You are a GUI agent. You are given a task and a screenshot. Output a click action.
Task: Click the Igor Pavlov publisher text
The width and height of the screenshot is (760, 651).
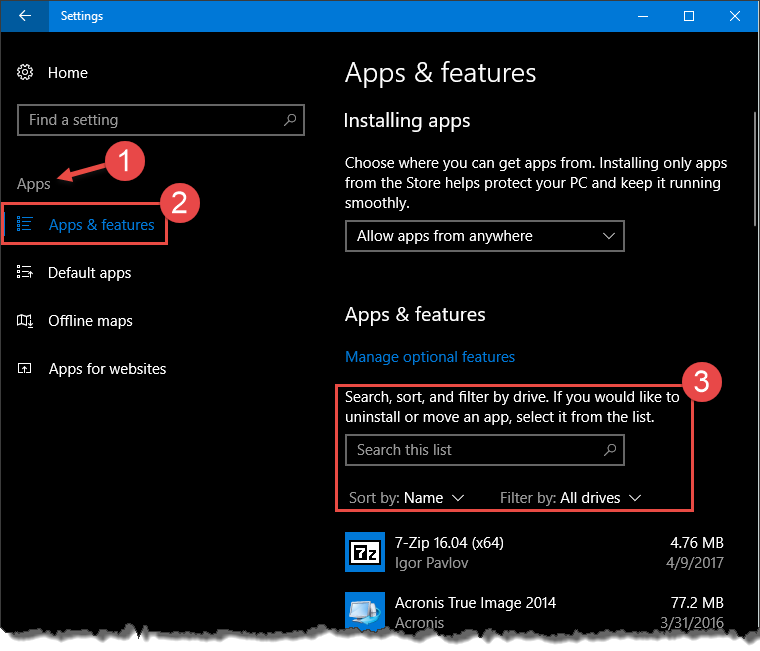(431, 563)
